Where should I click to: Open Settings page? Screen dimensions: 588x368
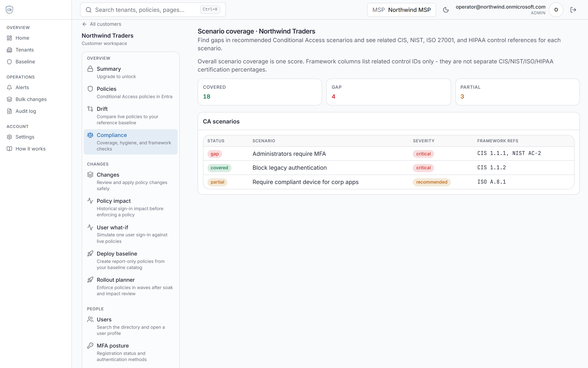(x=36, y=137)
